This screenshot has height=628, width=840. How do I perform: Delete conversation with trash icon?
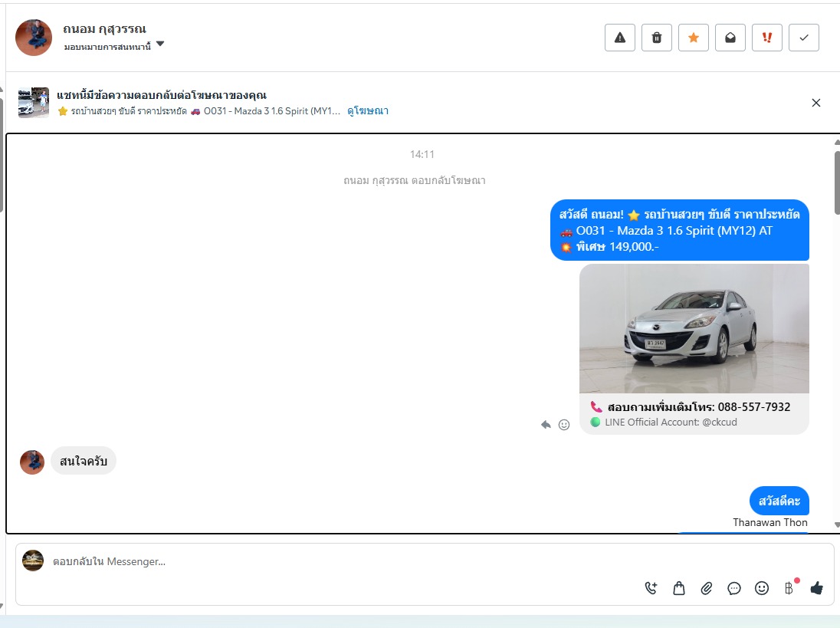tap(657, 38)
